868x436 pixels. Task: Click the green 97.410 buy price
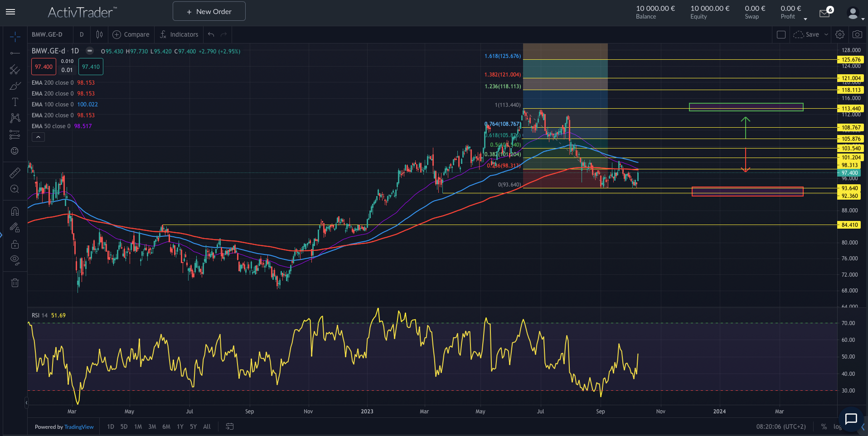(x=91, y=67)
